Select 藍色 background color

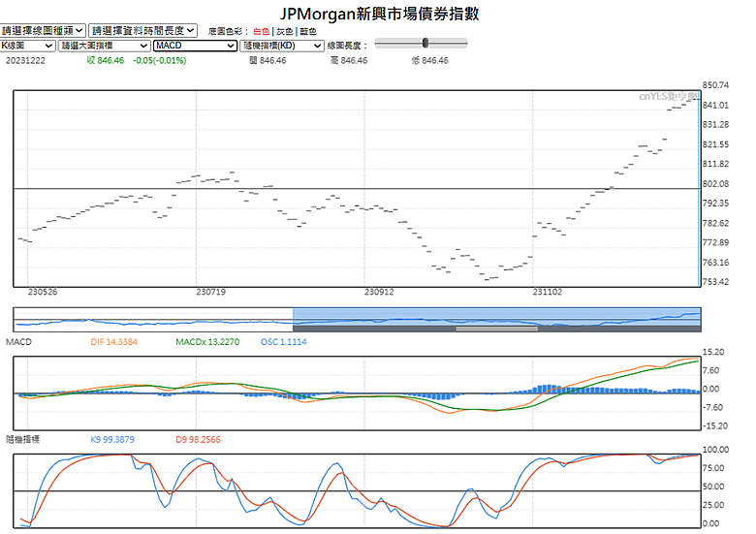pyautogui.click(x=308, y=32)
